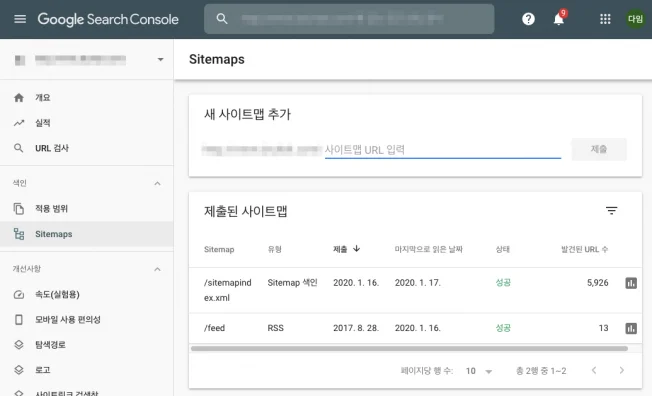Open the help question mark icon
Image resolution: width=652 pixels, height=396 pixels.
[528, 19]
